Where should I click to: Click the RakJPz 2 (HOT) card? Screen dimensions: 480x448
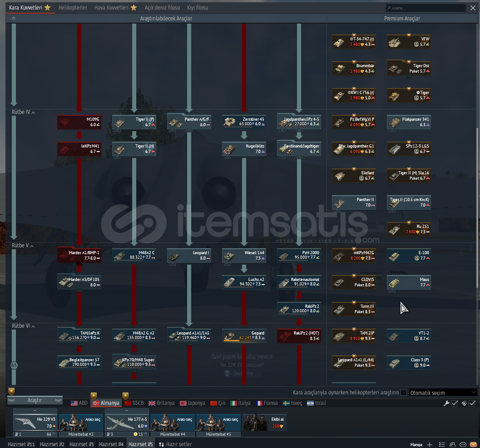pos(299,336)
